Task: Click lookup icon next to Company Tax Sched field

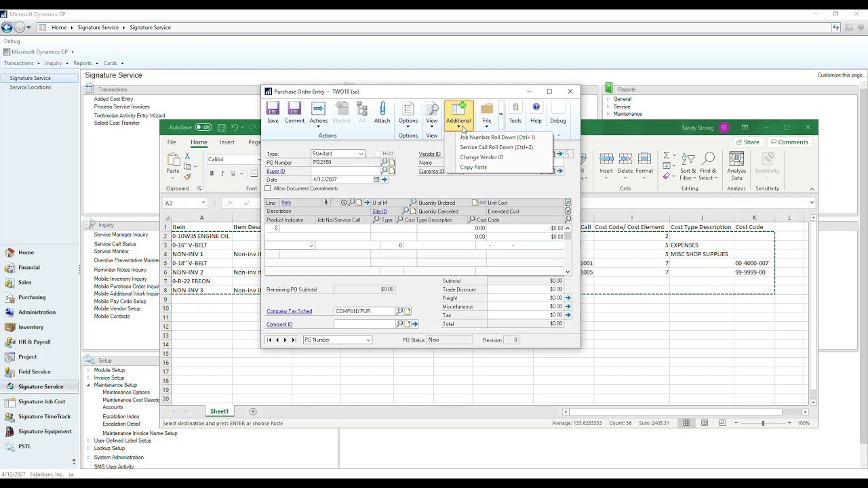Action: [399, 311]
